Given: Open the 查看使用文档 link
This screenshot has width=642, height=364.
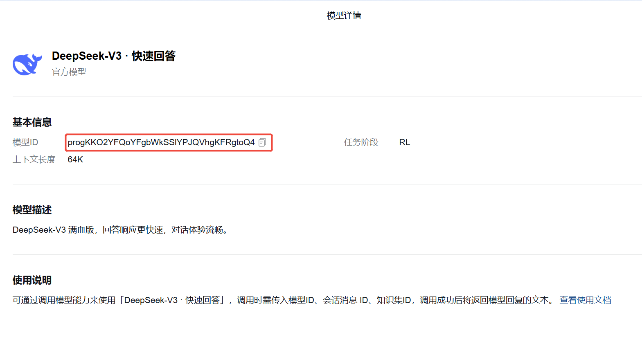Looking at the screenshot, I should click(585, 300).
